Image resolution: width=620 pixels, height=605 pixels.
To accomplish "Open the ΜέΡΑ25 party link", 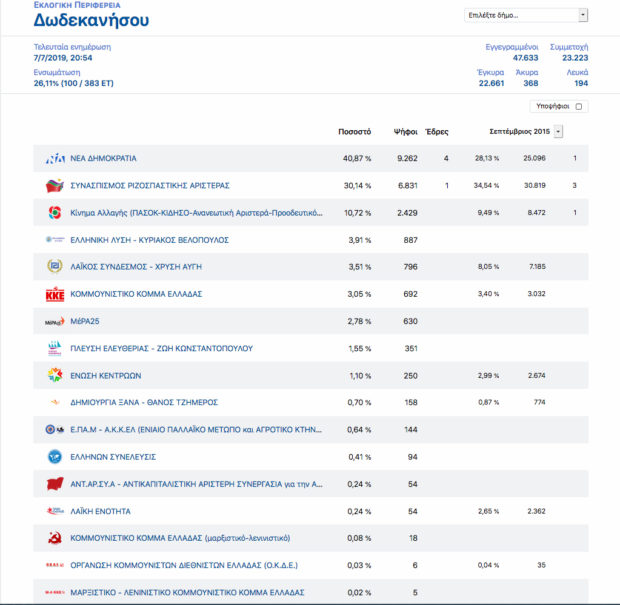I will pos(85,321).
